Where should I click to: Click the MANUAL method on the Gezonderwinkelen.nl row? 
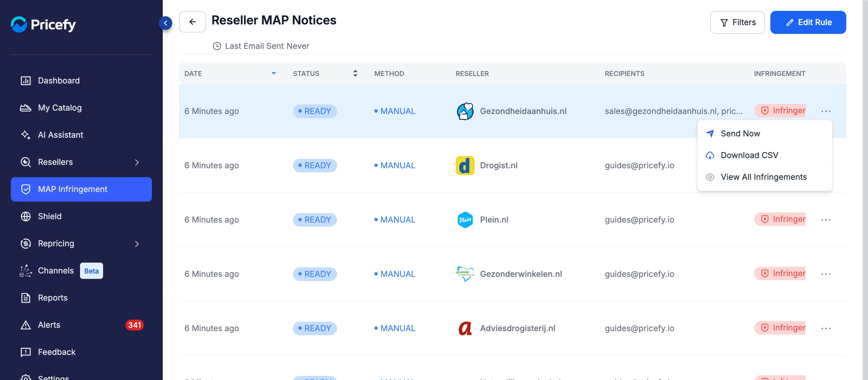click(395, 274)
